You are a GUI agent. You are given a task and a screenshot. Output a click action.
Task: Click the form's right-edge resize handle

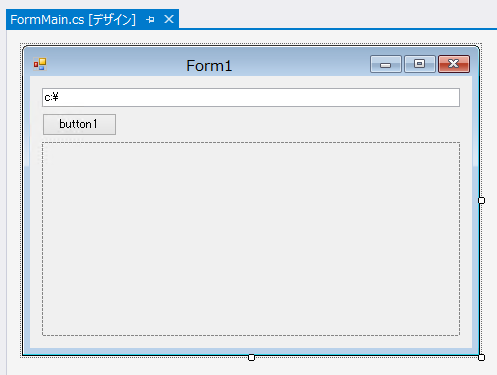point(481,200)
